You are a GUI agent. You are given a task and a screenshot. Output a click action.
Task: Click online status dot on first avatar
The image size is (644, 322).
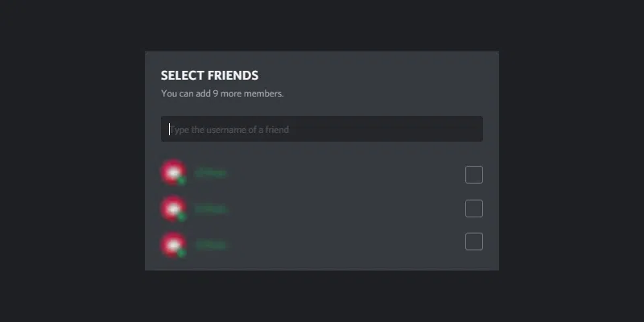tap(182, 181)
